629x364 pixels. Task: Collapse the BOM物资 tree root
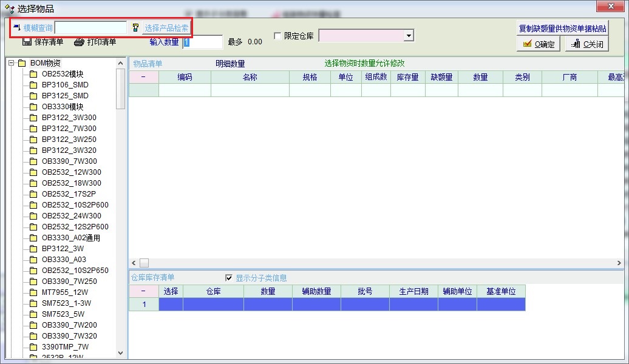click(x=11, y=63)
